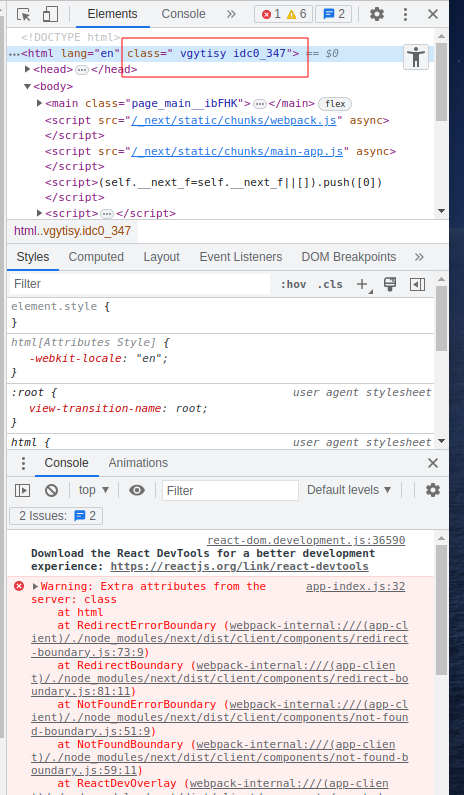Activate the inspect element picker icon
464x795 pixels.
[x=23, y=14]
